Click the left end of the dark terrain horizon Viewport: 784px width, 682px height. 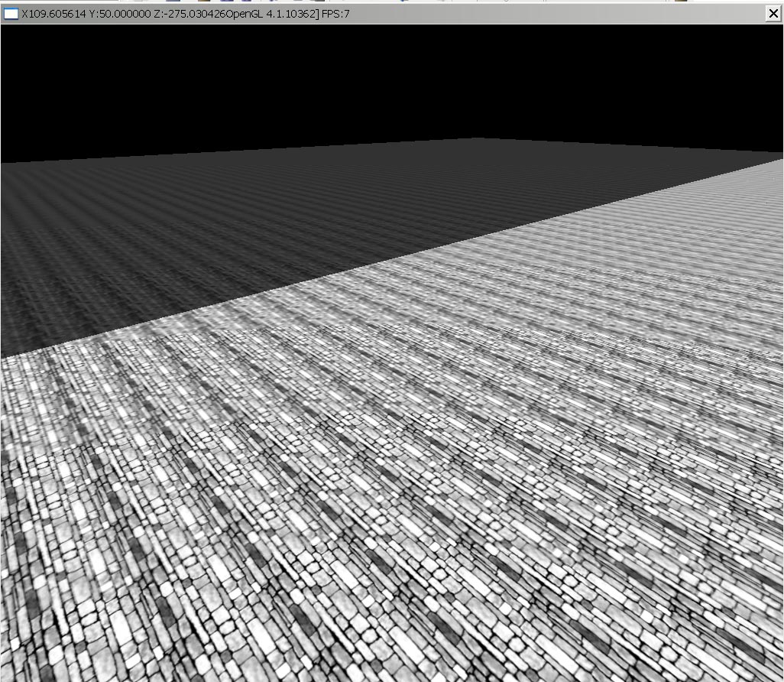(x=4, y=163)
